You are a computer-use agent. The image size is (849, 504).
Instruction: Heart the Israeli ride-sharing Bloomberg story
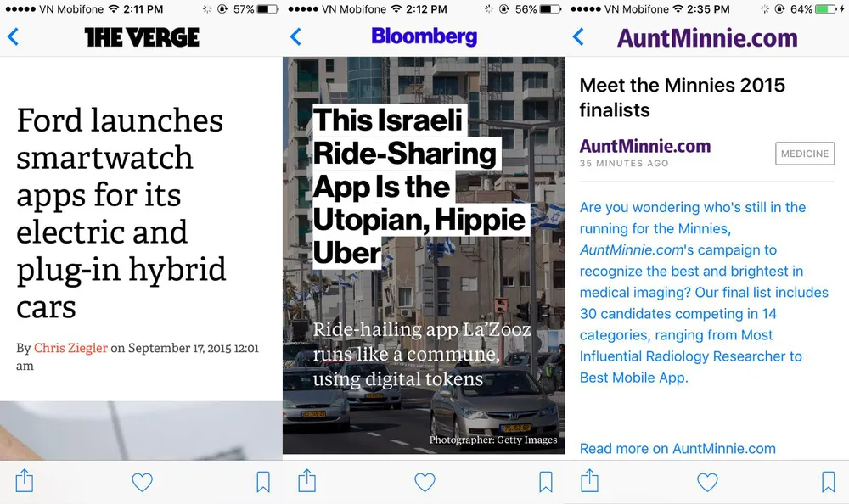coord(424,482)
